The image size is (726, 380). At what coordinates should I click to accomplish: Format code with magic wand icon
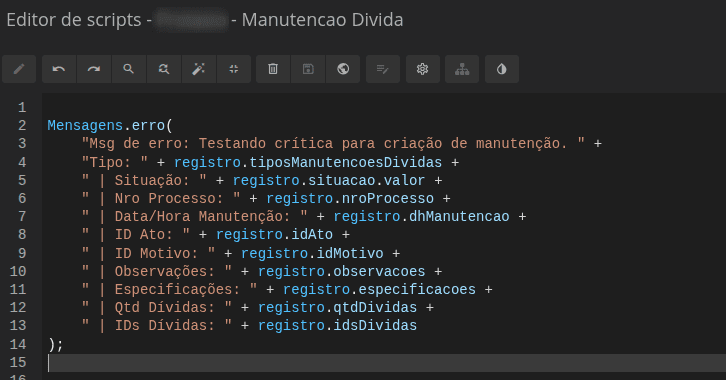pos(199,69)
